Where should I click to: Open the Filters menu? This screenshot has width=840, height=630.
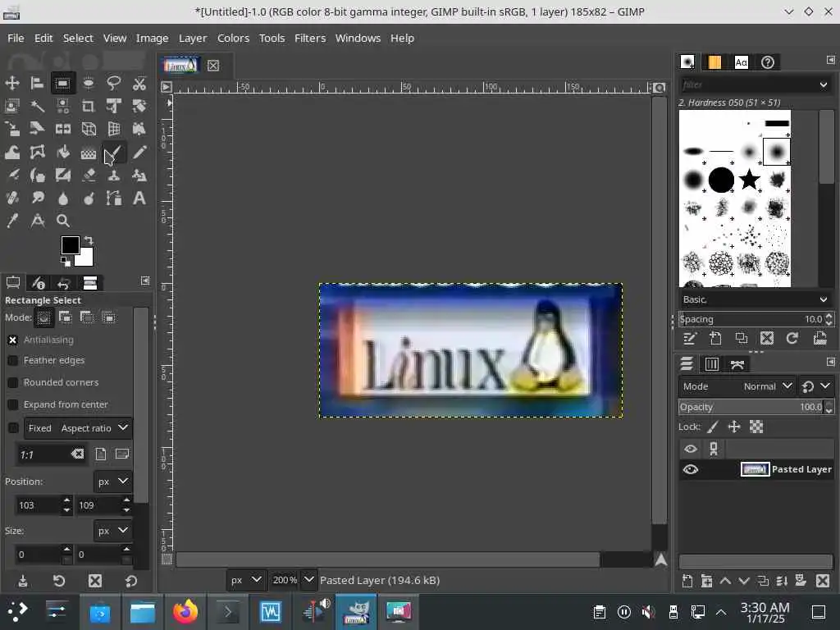tap(310, 38)
